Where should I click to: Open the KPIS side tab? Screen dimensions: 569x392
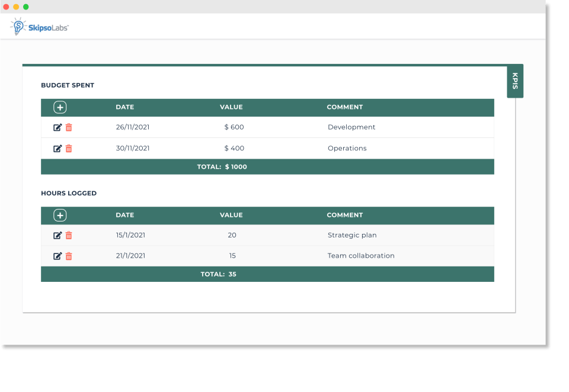tap(515, 81)
